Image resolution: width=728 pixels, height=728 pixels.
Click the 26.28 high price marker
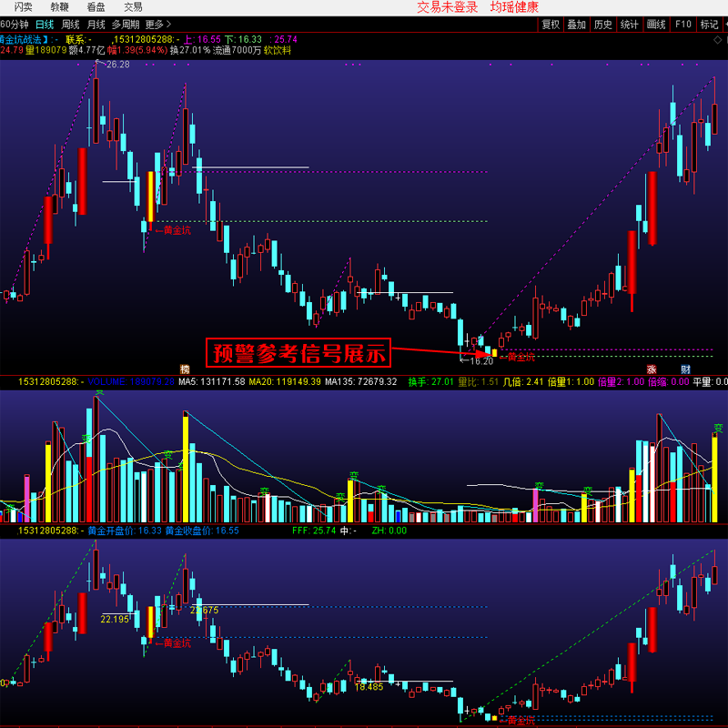[x=117, y=65]
